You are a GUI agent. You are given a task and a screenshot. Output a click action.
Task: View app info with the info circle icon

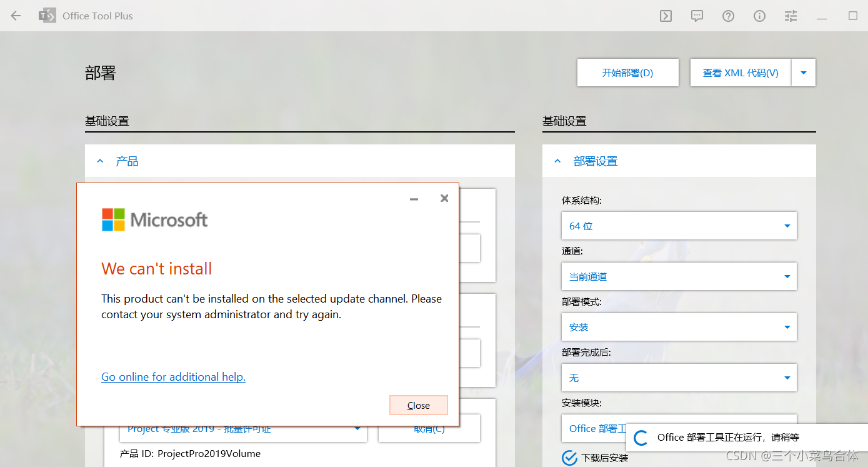(x=759, y=16)
